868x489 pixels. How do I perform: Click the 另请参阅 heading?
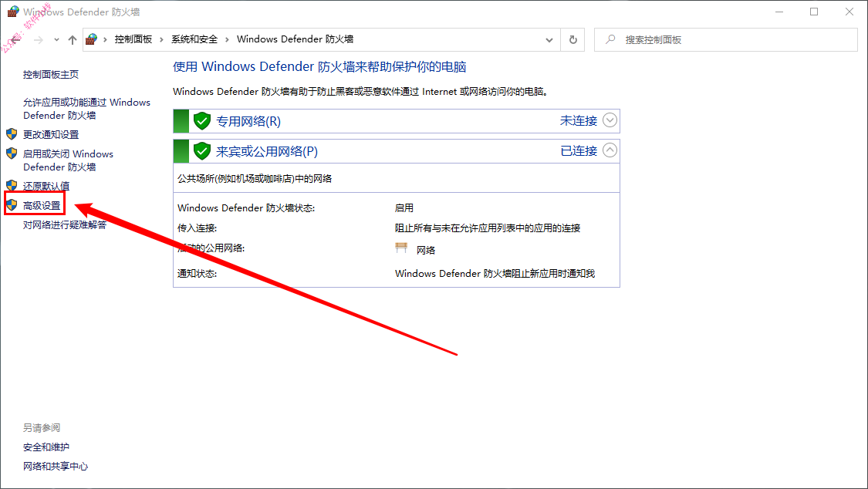click(42, 427)
